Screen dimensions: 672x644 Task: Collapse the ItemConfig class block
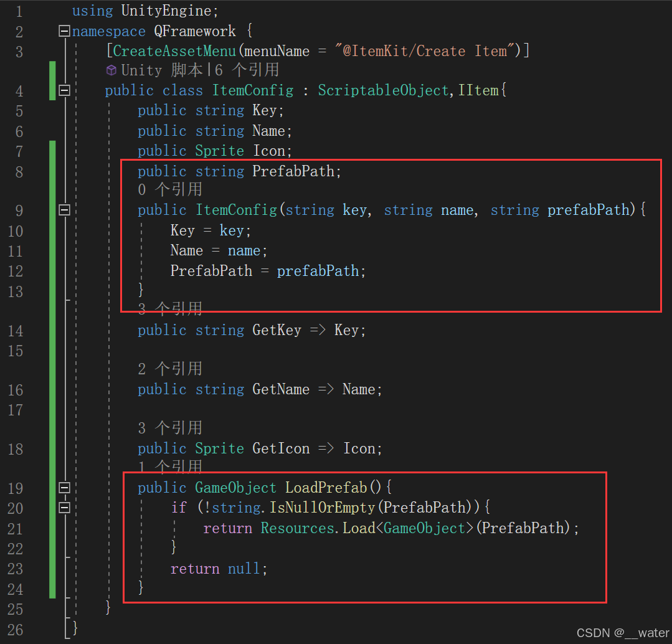[x=64, y=90]
